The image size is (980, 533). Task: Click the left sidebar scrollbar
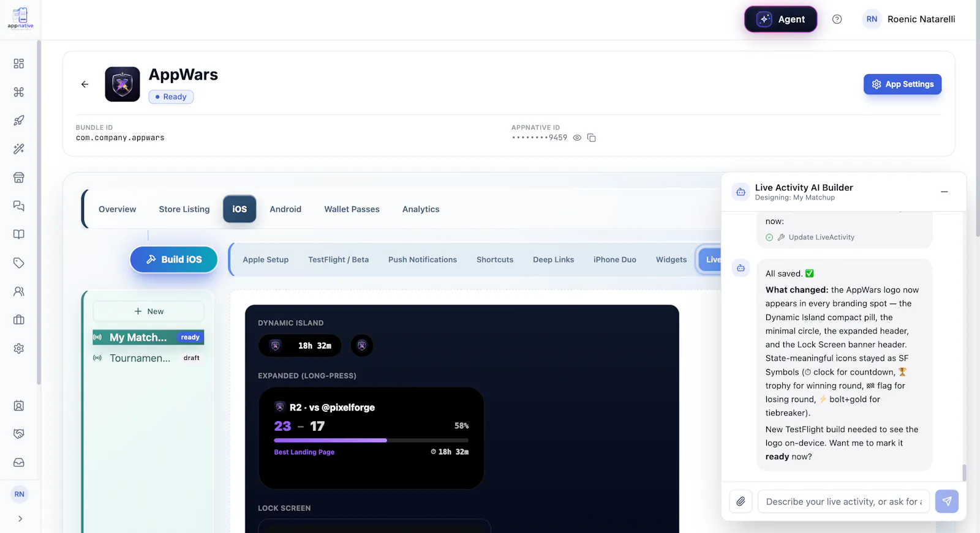39,213
